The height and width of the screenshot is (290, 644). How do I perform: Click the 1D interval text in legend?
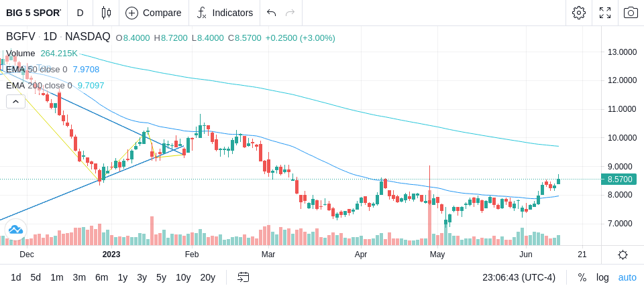(50, 37)
